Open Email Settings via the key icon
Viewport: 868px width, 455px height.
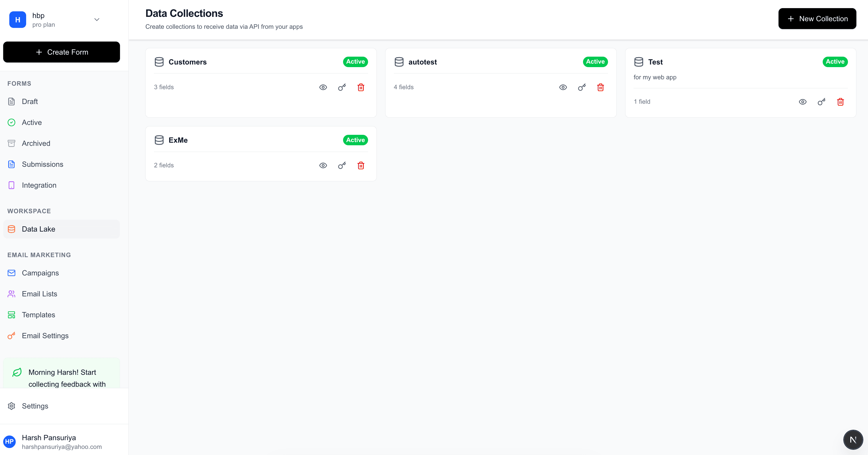coord(11,336)
